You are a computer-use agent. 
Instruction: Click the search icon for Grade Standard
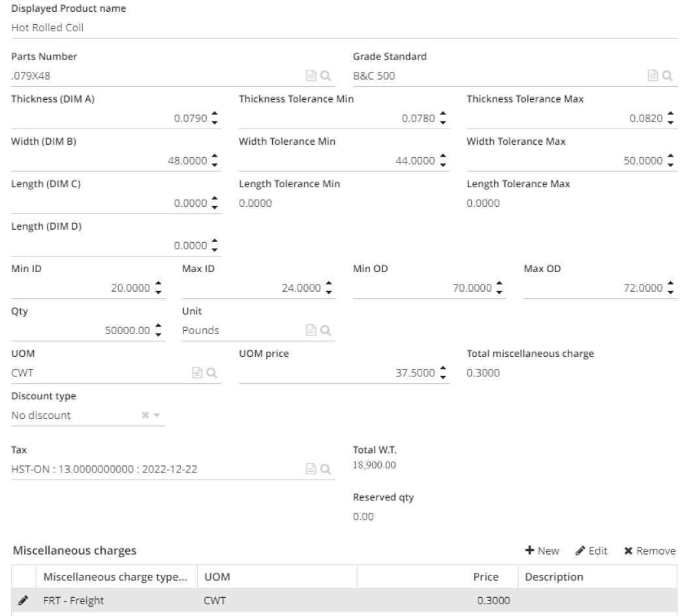point(668,76)
